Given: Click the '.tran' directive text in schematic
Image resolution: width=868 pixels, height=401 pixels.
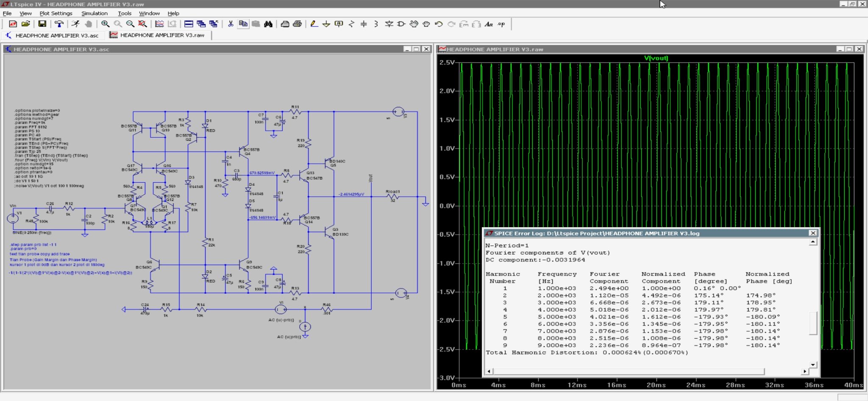Looking at the screenshot, I should [51, 156].
